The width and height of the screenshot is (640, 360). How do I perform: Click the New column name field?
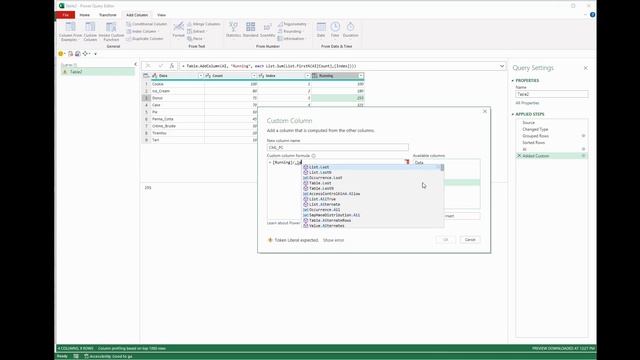tap(338, 147)
